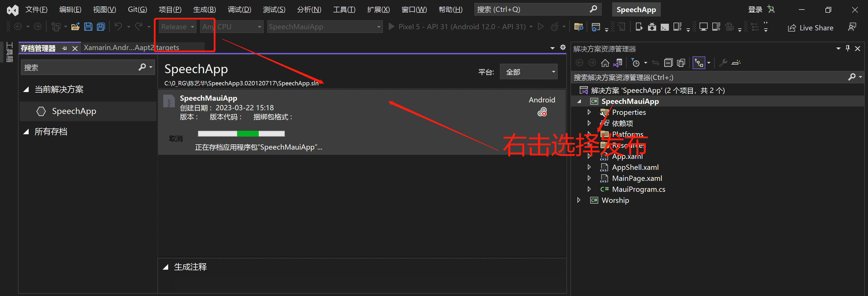The image size is (868, 296).
Task: Expand the Worship project node
Action: pyautogui.click(x=579, y=200)
